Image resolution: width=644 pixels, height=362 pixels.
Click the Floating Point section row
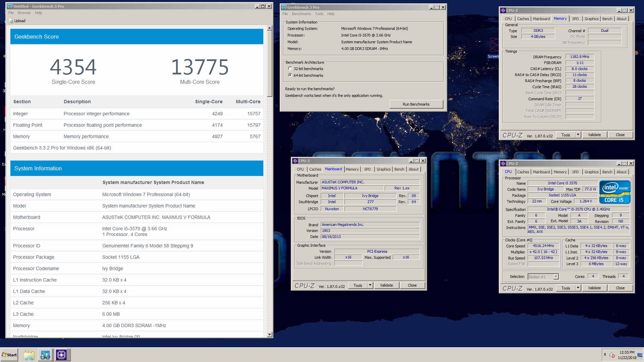(x=137, y=125)
